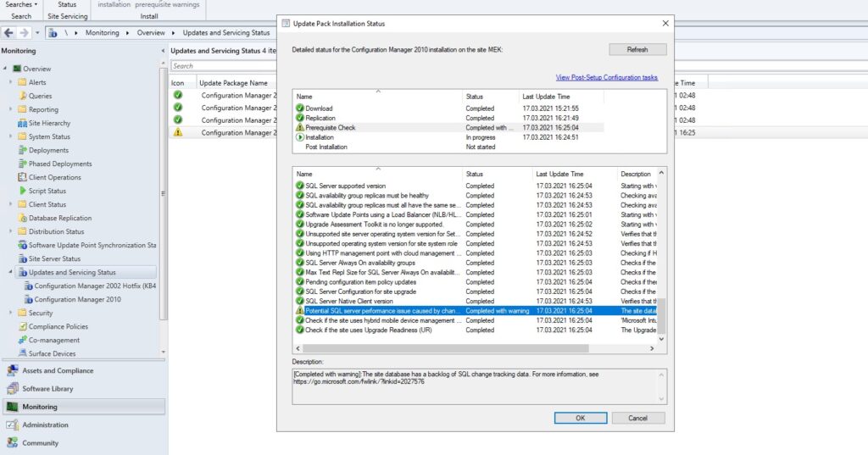
Task: Collapse the Updates and Servicing Status node
Action: click(11, 272)
